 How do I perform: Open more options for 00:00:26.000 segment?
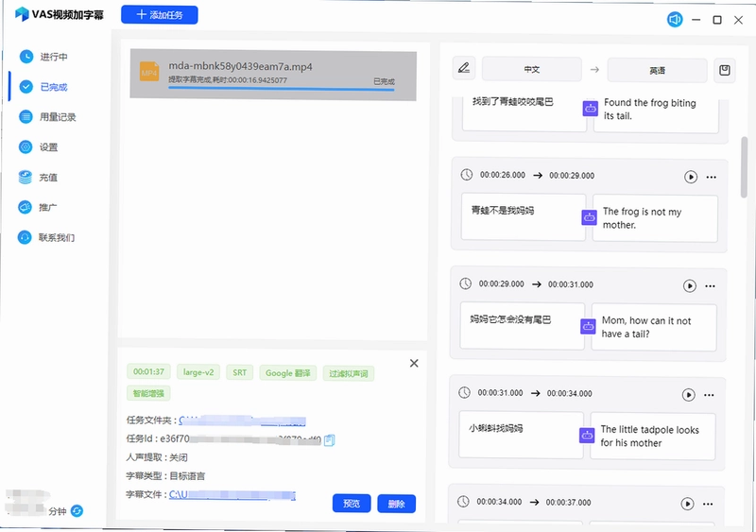click(712, 177)
